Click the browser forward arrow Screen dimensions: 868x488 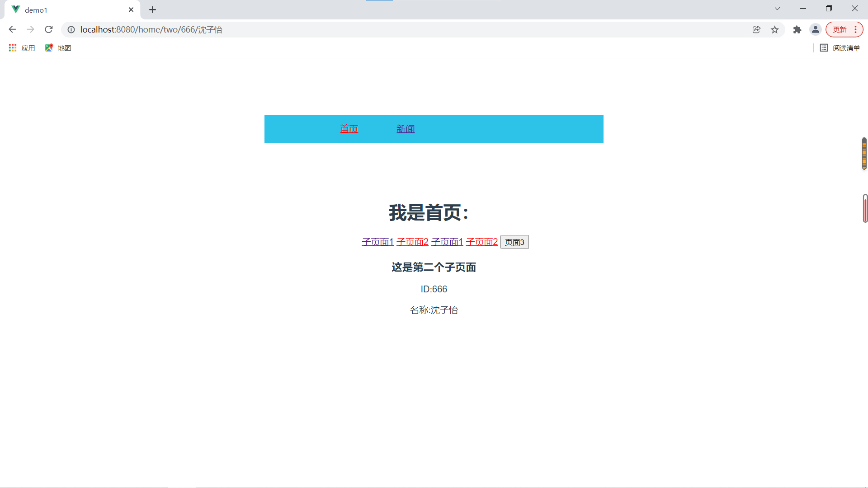coord(30,29)
